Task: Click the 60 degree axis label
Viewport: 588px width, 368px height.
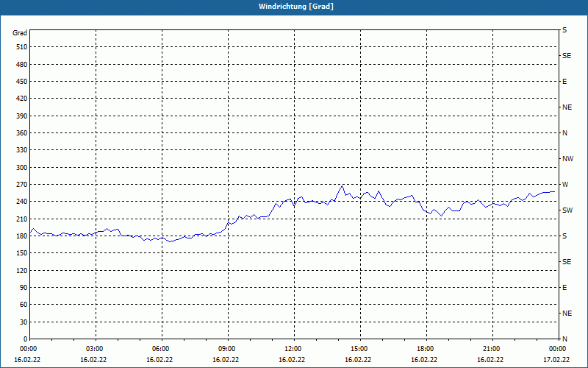Action: tap(24, 305)
